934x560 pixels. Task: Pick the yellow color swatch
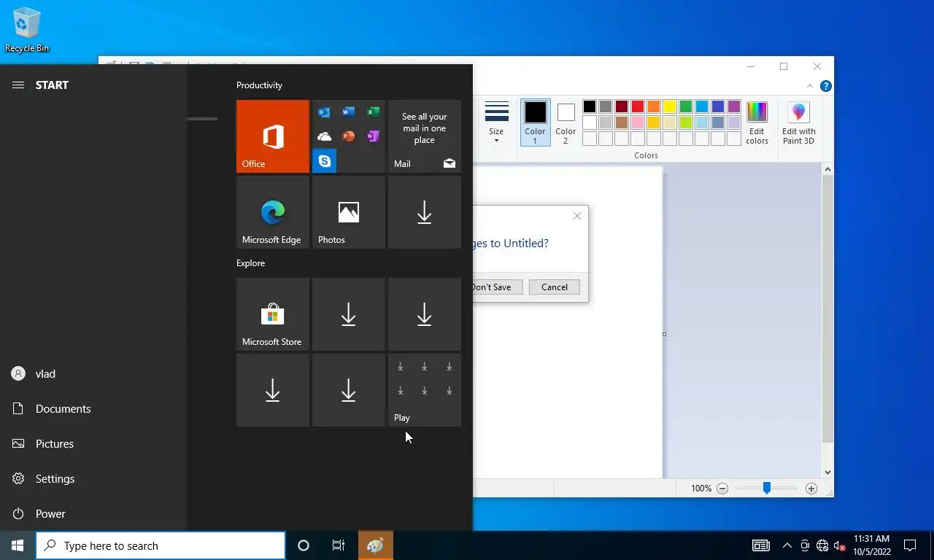670,106
